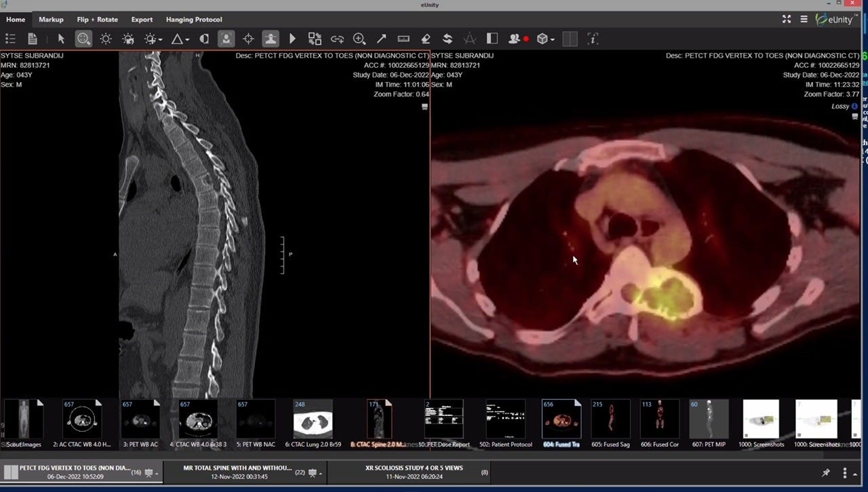The width and height of the screenshot is (868, 492).
Task: Toggle fullscreen mode in the top right
Action: pyautogui.click(x=787, y=20)
